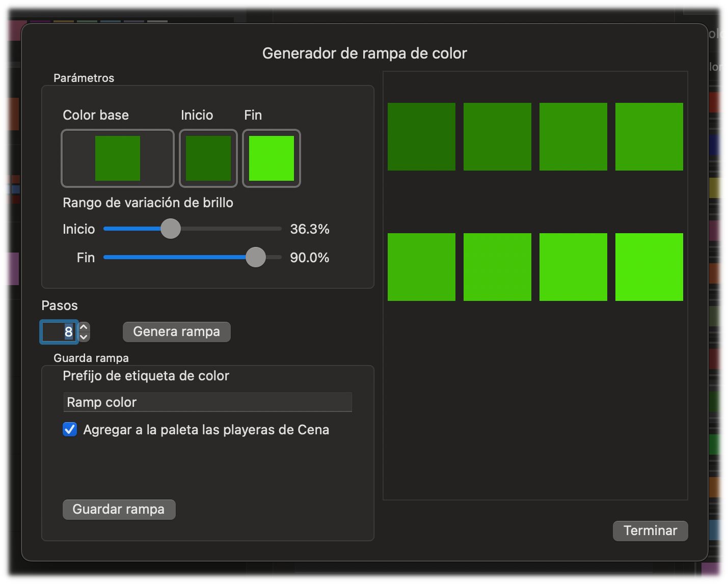This screenshot has width=728, height=584.
Task: Increase Pasos with the stepper up arrow
Action: coord(85,327)
